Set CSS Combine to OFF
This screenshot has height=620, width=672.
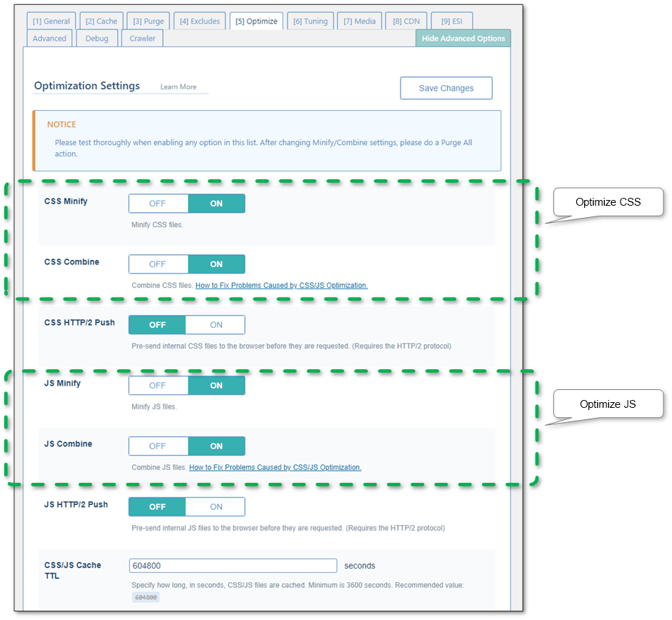(x=158, y=264)
